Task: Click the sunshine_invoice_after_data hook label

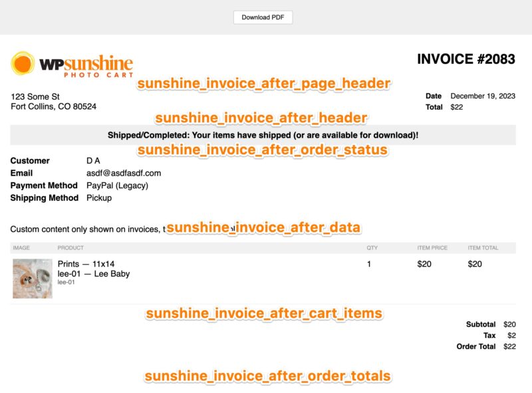Action: [266, 227]
